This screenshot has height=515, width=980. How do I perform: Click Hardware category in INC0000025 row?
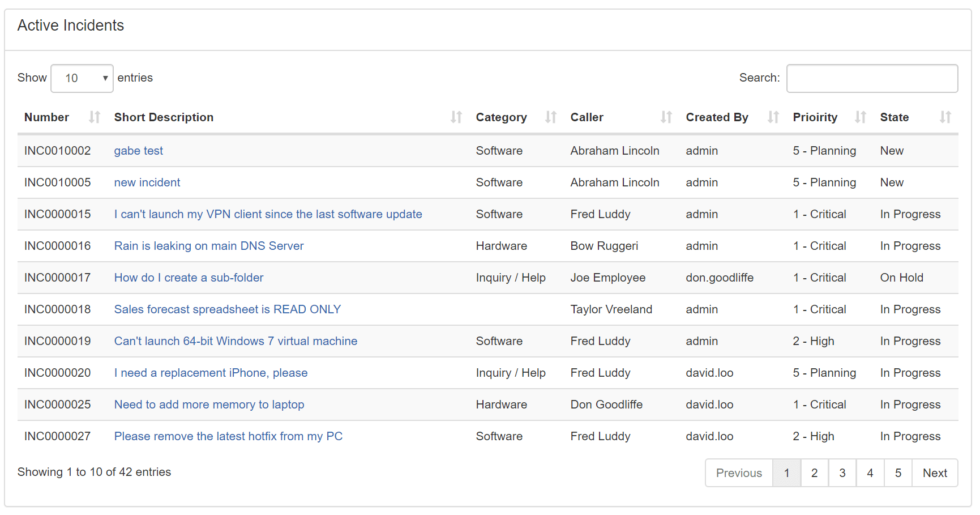coord(502,405)
